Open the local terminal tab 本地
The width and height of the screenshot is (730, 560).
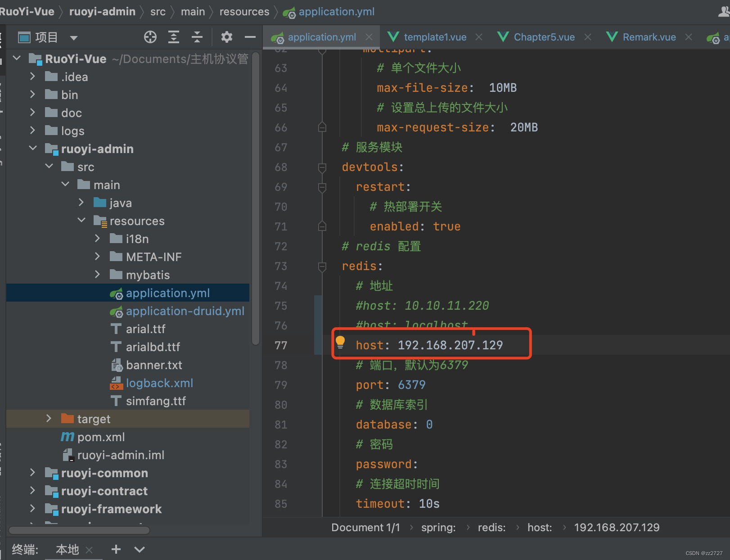click(68, 549)
